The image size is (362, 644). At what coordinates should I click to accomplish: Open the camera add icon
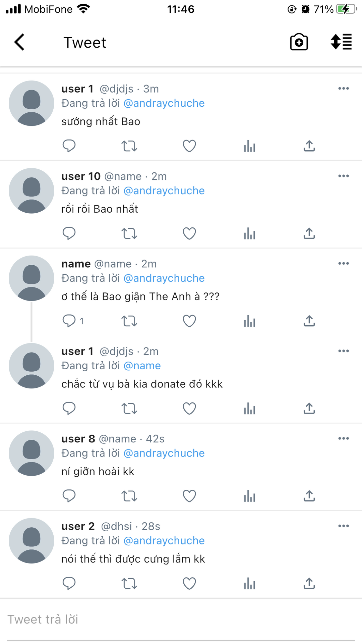click(299, 42)
